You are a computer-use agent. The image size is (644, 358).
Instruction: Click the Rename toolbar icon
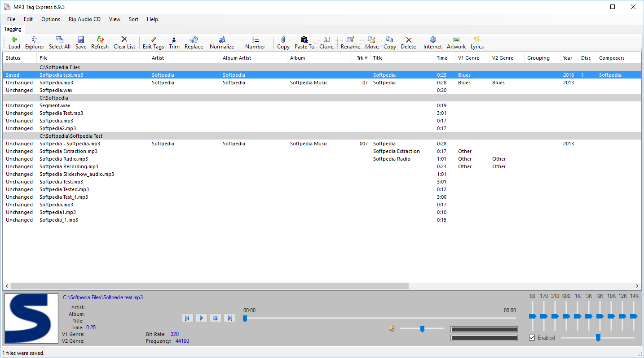pos(351,40)
